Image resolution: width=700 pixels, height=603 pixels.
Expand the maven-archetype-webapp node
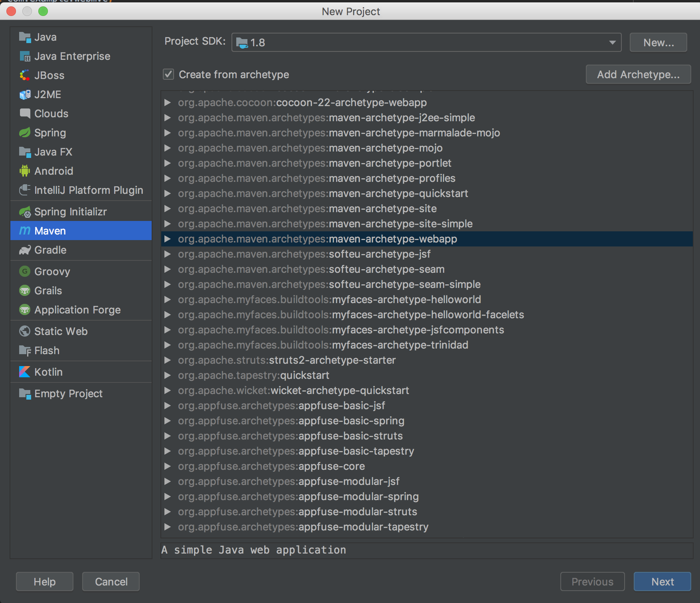(168, 239)
